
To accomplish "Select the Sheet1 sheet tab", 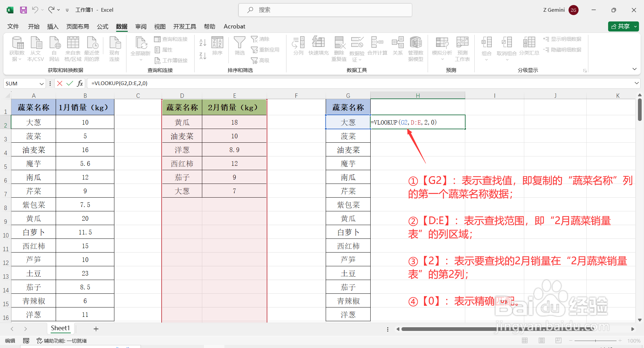I will (61, 328).
